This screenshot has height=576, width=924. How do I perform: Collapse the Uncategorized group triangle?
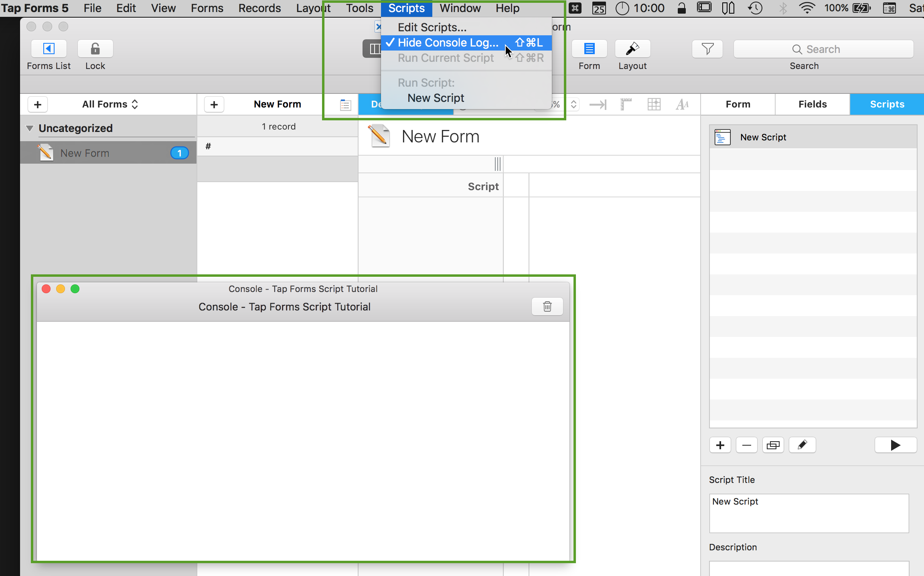click(x=30, y=128)
